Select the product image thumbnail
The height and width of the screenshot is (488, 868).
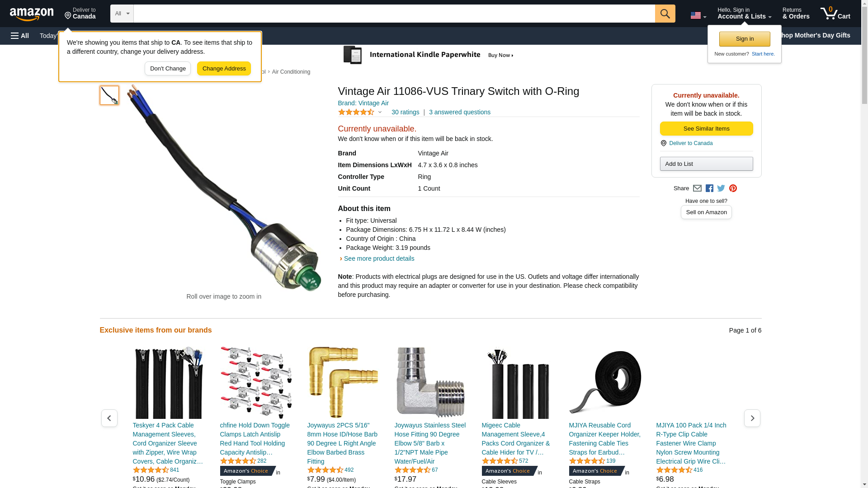(109, 95)
